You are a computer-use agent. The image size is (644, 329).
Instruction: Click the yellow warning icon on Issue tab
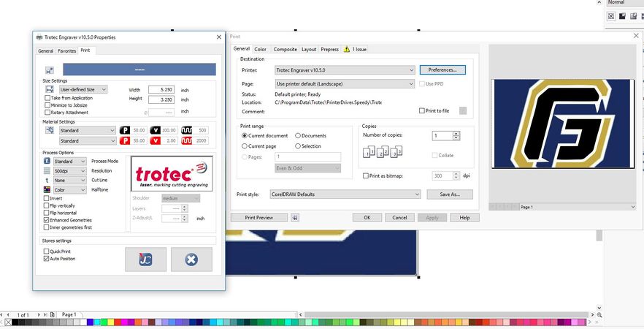coord(347,49)
